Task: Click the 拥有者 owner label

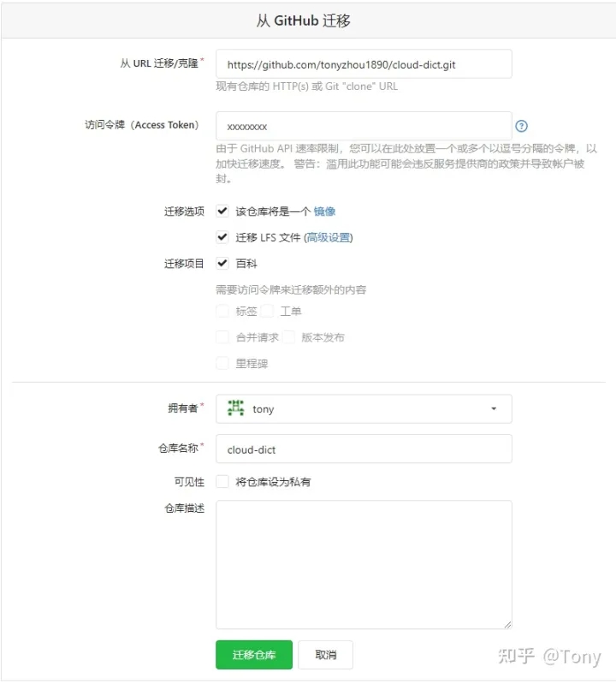Action: [183, 408]
